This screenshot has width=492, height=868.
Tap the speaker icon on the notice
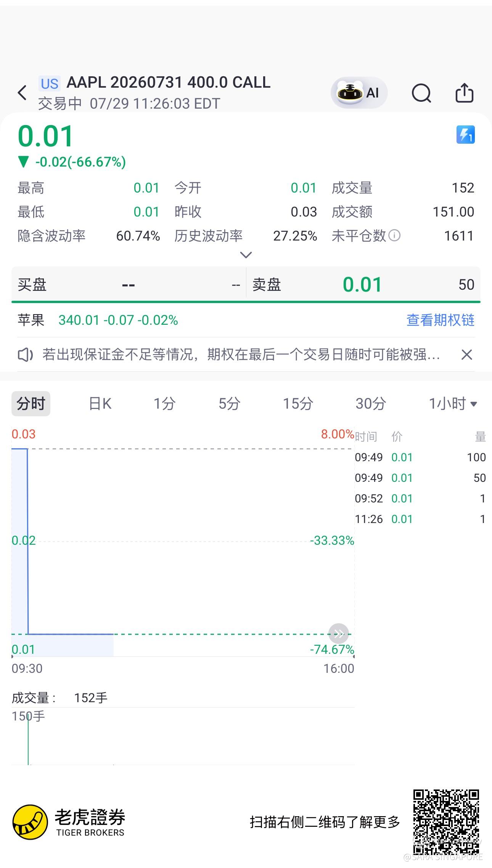[26, 355]
